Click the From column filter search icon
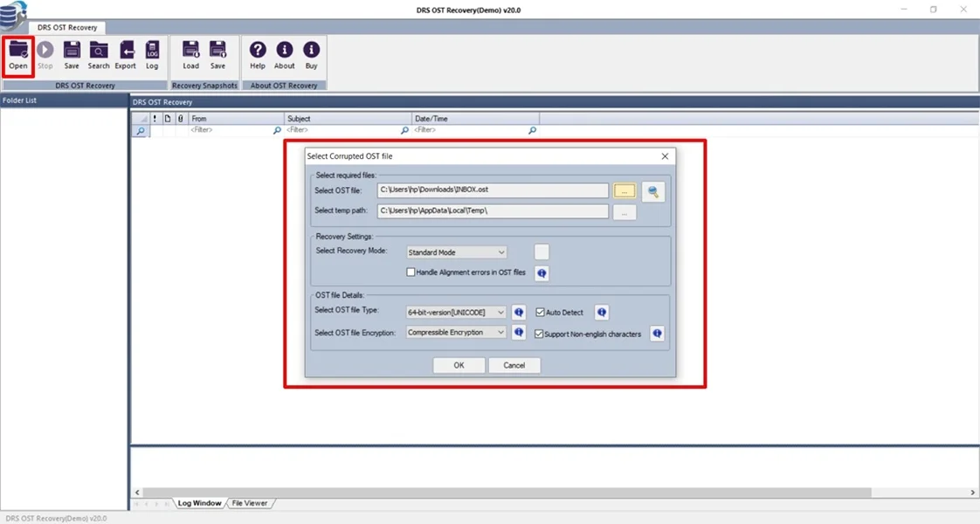 pos(277,130)
